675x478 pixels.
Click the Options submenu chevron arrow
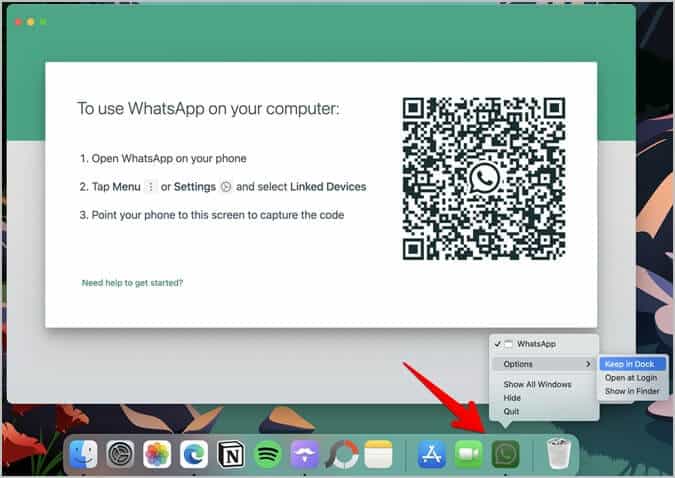[x=588, y=364]
